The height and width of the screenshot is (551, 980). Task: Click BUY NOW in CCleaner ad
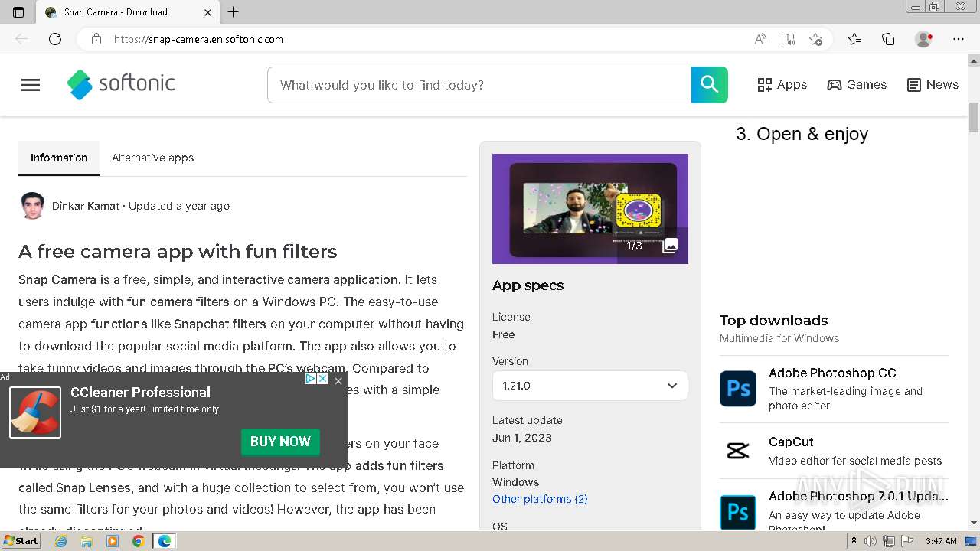(x=280, y=442)
